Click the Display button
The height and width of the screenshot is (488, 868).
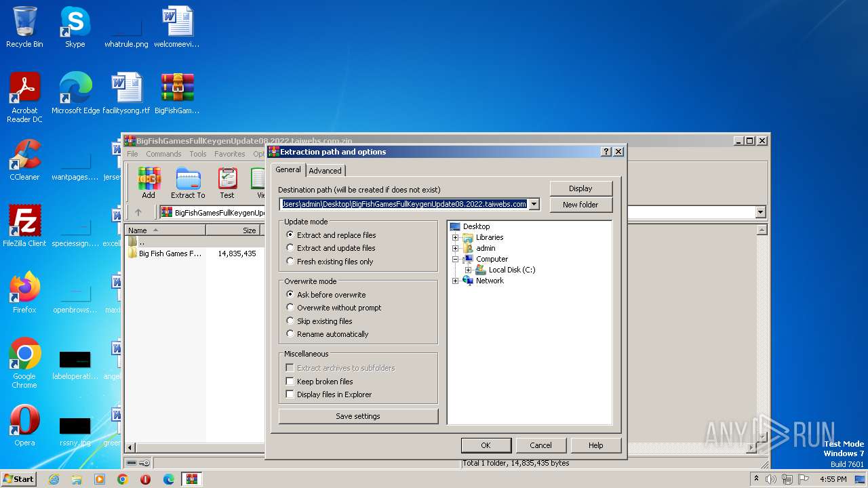[x=580, y=188]
